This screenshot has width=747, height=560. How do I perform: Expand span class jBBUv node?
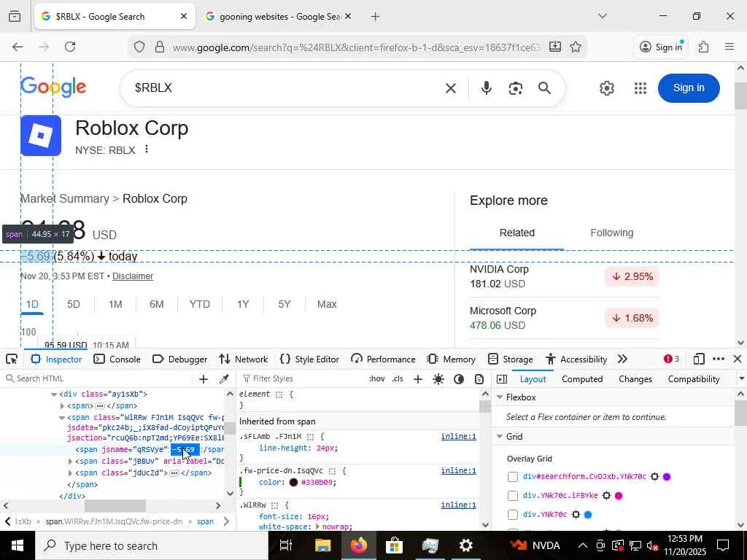click(70, 462)
